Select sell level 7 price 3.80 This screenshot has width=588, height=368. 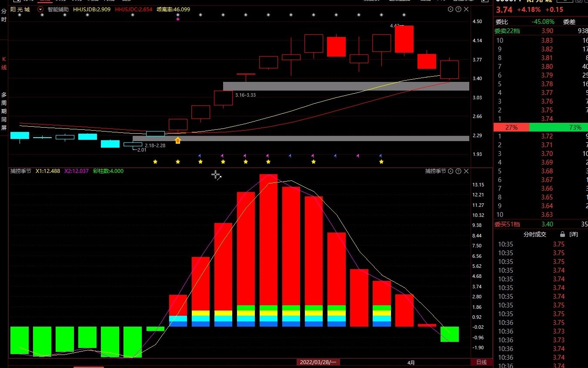(x=547, y=66)
